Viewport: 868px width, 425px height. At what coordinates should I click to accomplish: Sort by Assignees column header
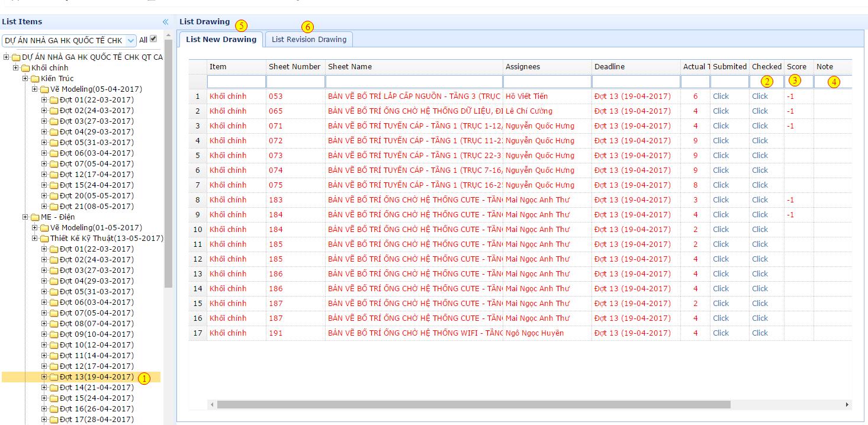[547, 67]
